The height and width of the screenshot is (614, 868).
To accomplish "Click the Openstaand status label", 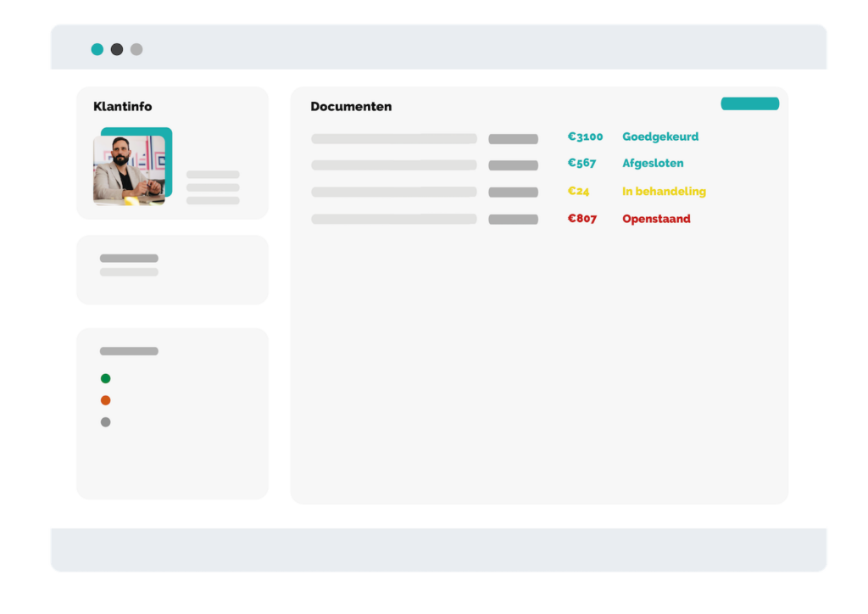I will [x=657, y=219].
